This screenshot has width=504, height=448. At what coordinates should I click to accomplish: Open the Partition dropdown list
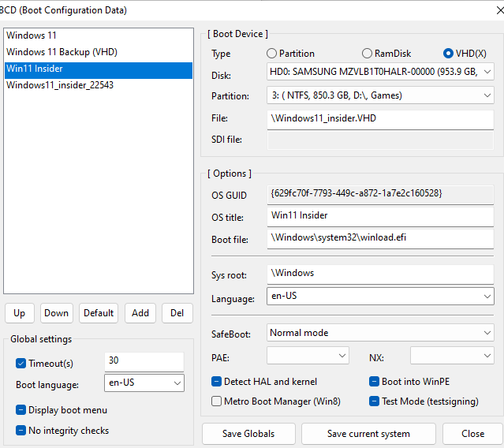click(x=380, y=95)
